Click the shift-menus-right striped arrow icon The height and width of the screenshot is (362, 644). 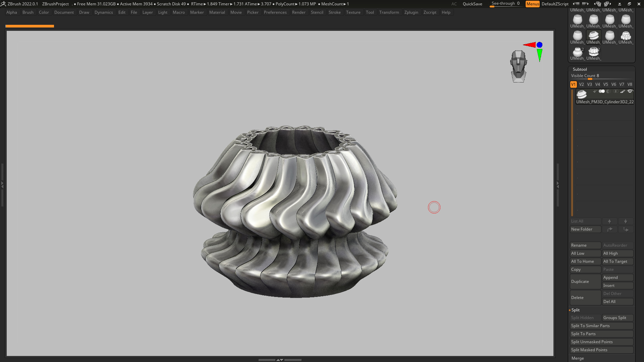[586, 4]
